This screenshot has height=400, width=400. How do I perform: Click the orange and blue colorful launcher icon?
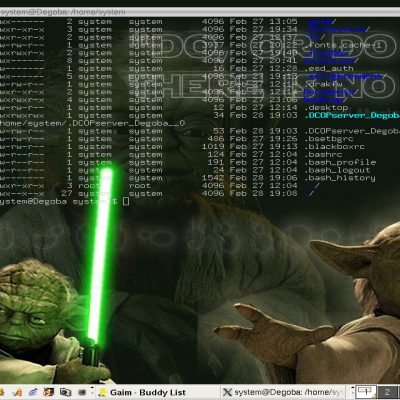[x=49, y=392]
